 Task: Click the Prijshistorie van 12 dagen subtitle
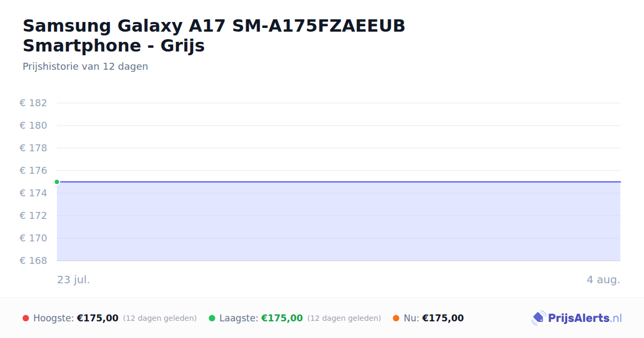[85, 67]
